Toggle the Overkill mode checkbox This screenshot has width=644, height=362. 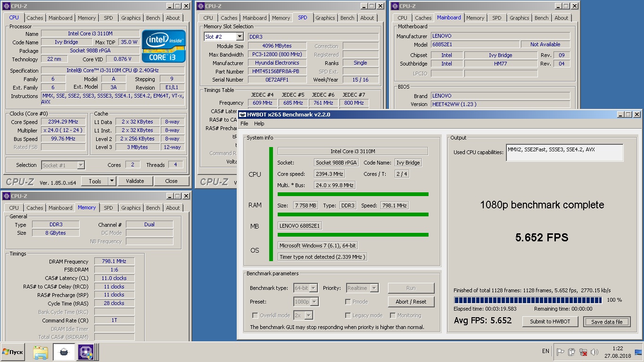click(255, 315)
